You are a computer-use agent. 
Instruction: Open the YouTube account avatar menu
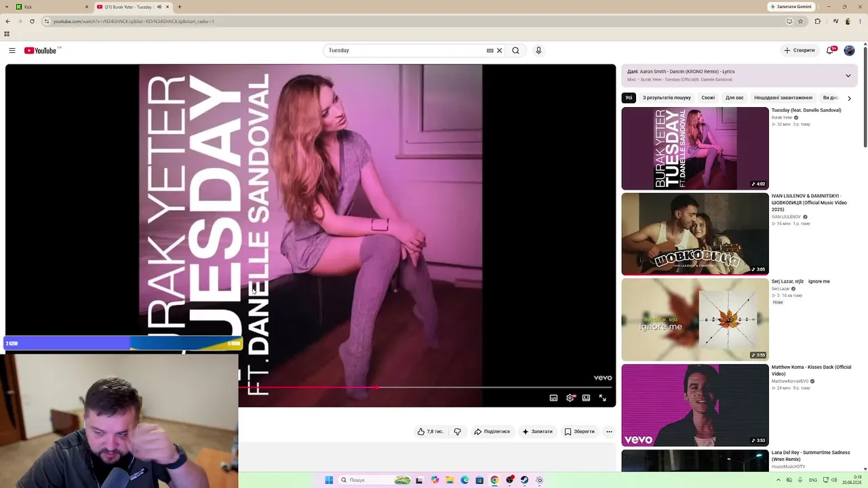click(x=849, y=50)
